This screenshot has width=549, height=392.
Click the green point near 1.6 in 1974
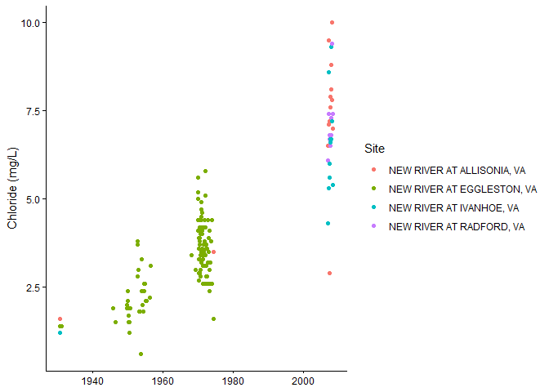click(x=213, y=318)
